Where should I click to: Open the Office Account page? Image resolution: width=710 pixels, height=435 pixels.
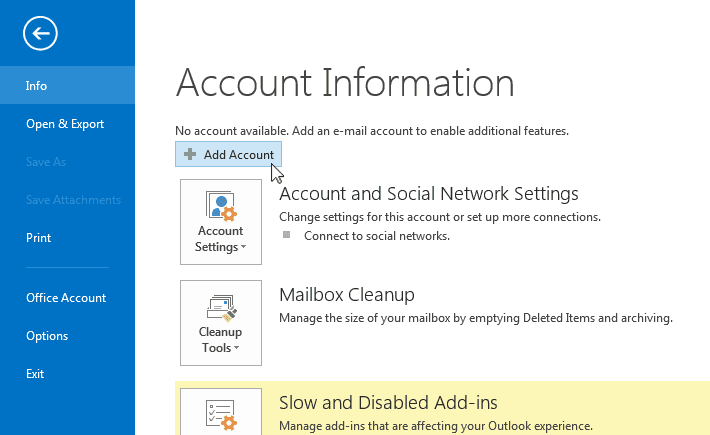click(x=67, y=297)
